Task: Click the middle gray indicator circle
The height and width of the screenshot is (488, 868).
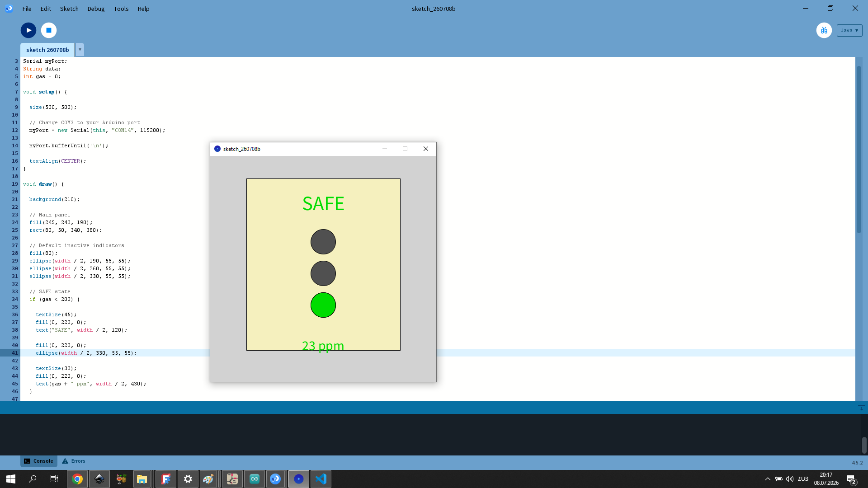Action: coord(323,273)
